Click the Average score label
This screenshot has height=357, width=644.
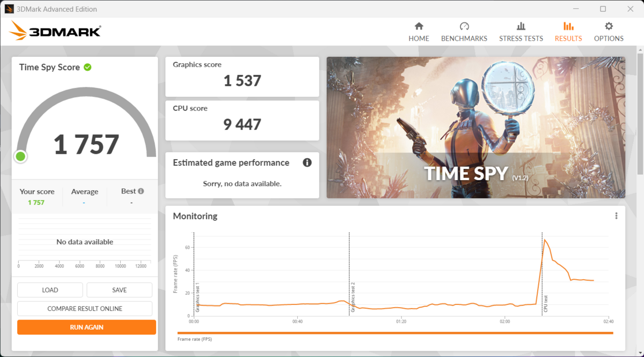[x=85, y=191]
